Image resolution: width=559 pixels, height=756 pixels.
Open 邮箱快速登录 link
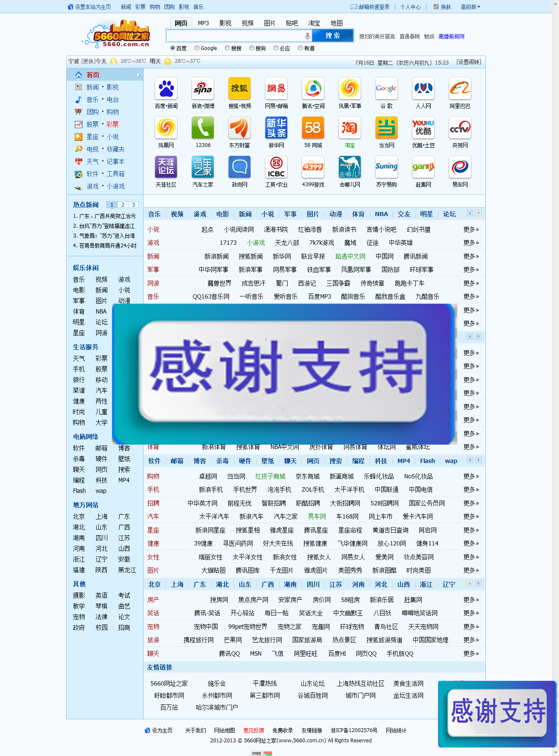tap(370, 7)
